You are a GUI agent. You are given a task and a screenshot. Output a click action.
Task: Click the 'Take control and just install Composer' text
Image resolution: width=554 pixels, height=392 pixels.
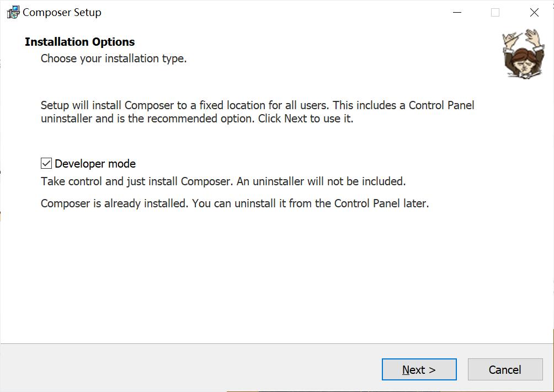136,181
